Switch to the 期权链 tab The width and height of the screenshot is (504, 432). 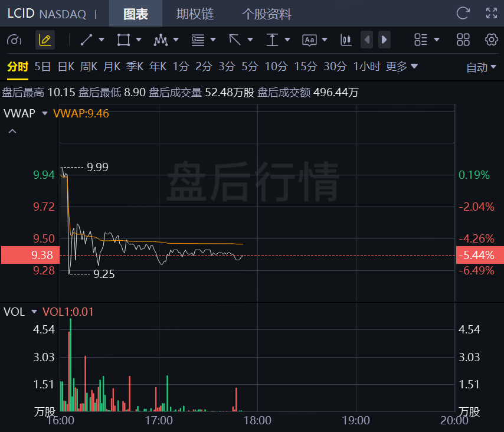195,14
